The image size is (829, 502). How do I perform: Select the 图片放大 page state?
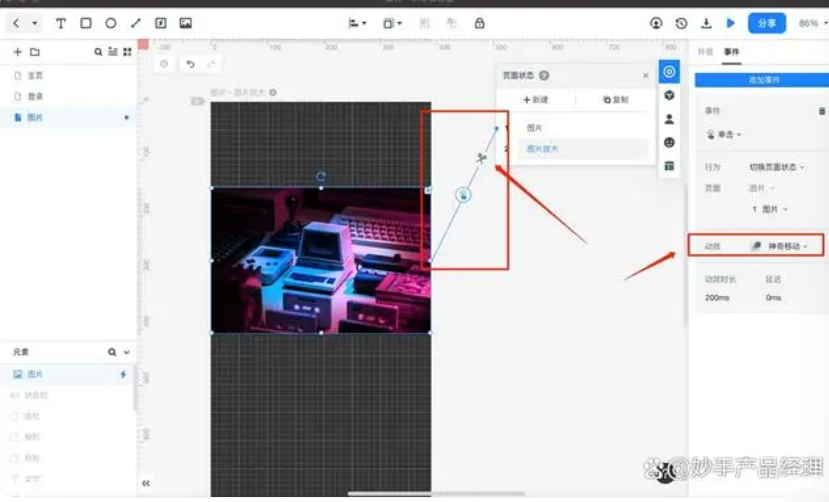tap(543, 149)
